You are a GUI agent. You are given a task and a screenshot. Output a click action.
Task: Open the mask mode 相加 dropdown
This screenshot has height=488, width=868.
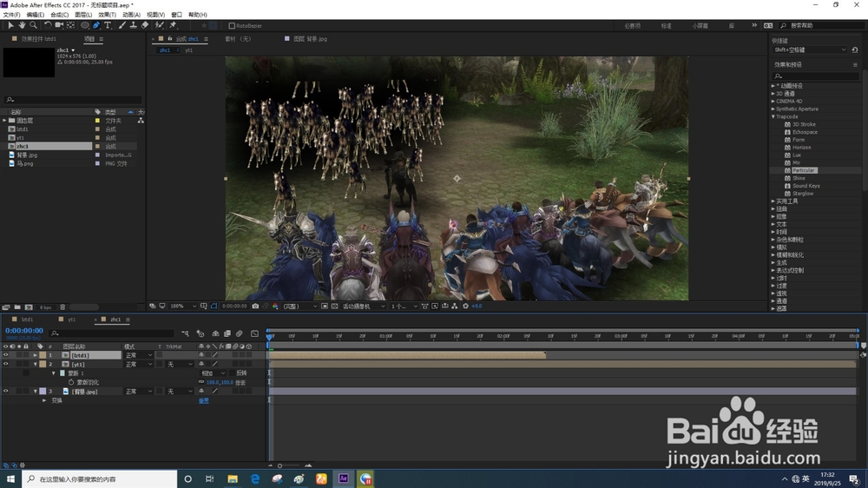coord(214,373)
